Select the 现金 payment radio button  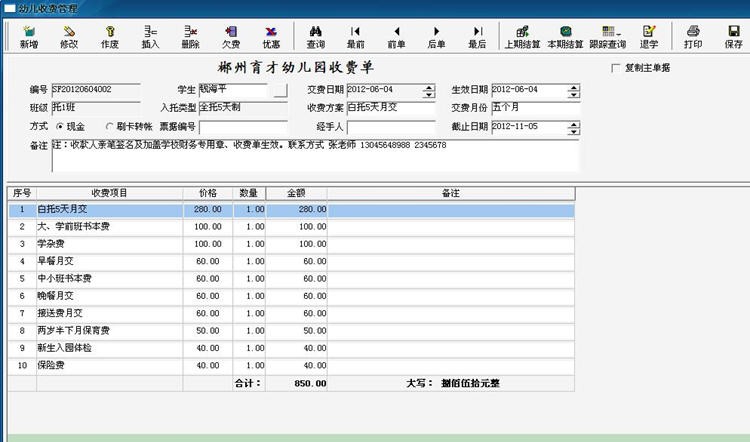point(60,126)
